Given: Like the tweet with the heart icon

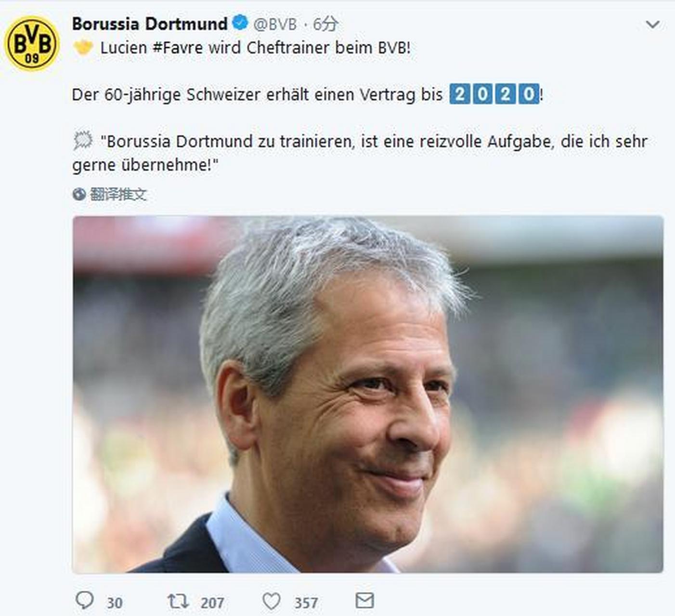Looking at the screenshot, I should tap(272, 602).
